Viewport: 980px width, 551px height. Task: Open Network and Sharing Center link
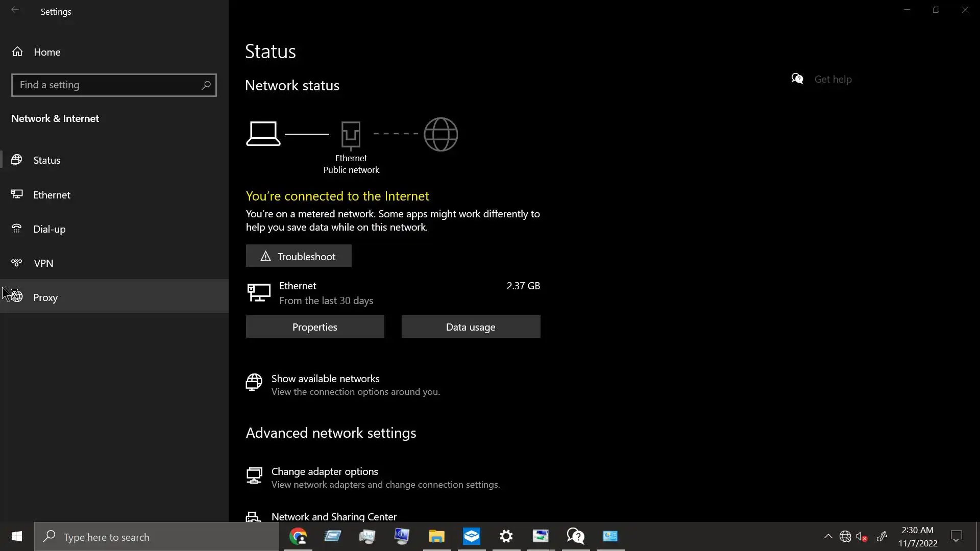coord(334,516)
